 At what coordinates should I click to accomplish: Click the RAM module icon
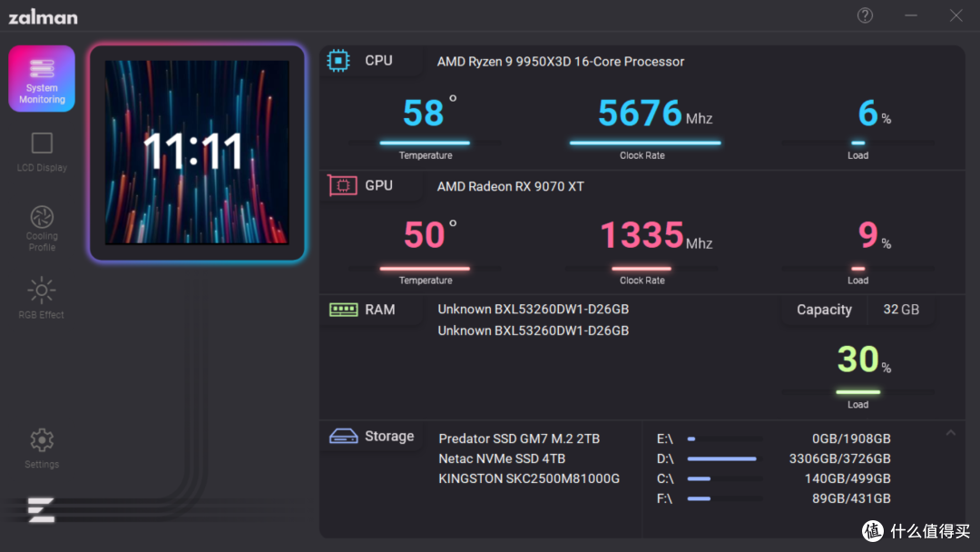point(343,310)
